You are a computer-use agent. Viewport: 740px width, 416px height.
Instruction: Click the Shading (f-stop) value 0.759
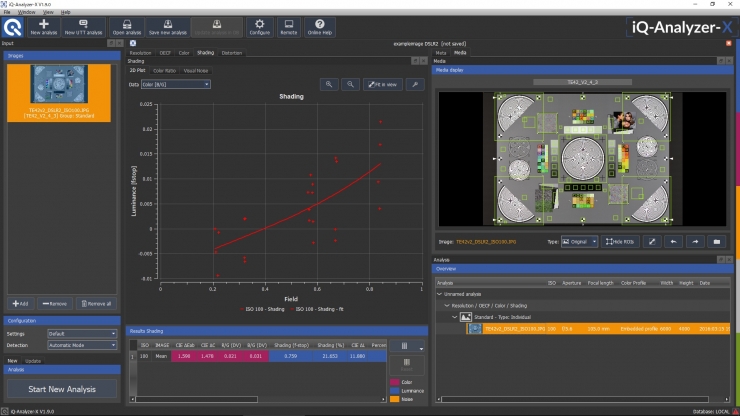[x=290, y=356]
